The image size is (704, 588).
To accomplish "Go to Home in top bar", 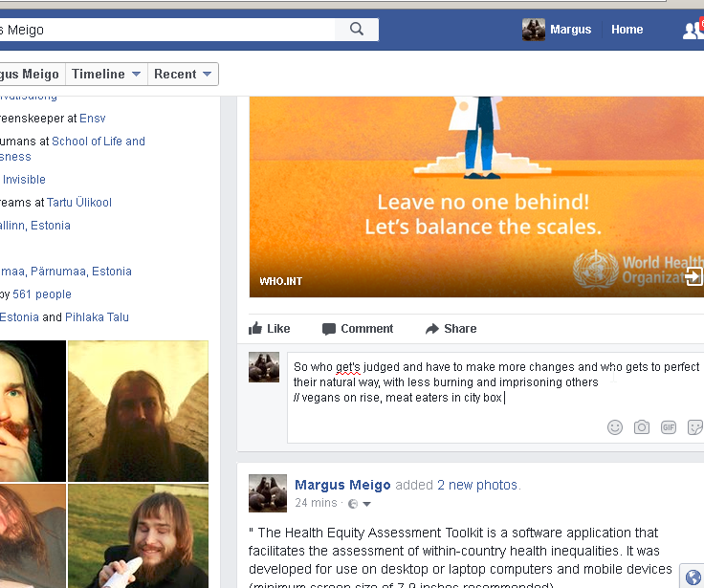I will click(627, 30).
